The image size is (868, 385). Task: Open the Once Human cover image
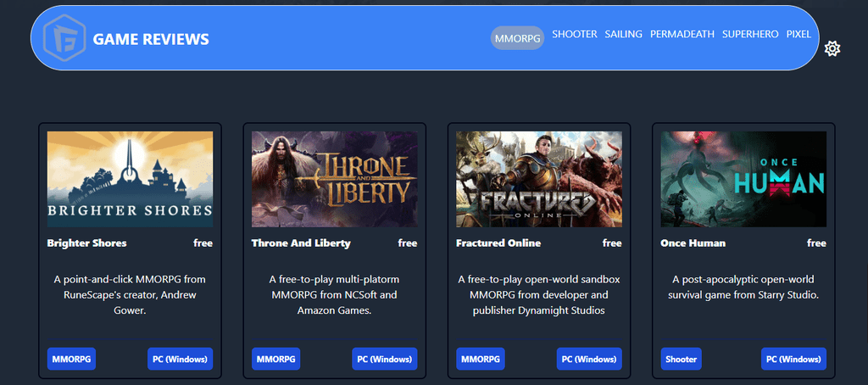click(743, 179)
